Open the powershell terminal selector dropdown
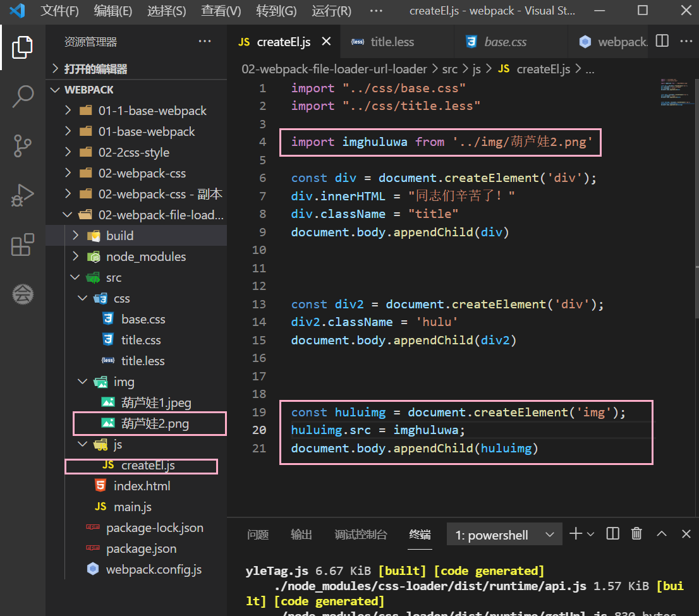This screenshot has width=699, height=616. tap(504, 534)
